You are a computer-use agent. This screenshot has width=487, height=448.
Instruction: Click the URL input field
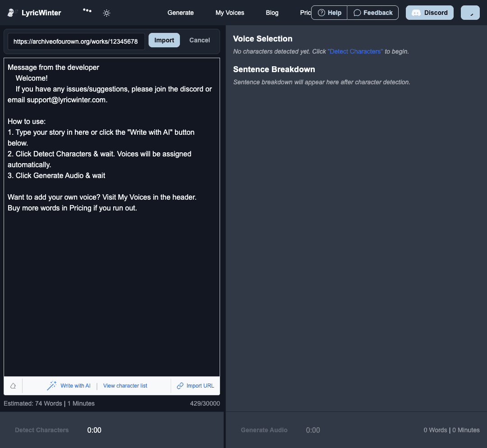(76, 41)
